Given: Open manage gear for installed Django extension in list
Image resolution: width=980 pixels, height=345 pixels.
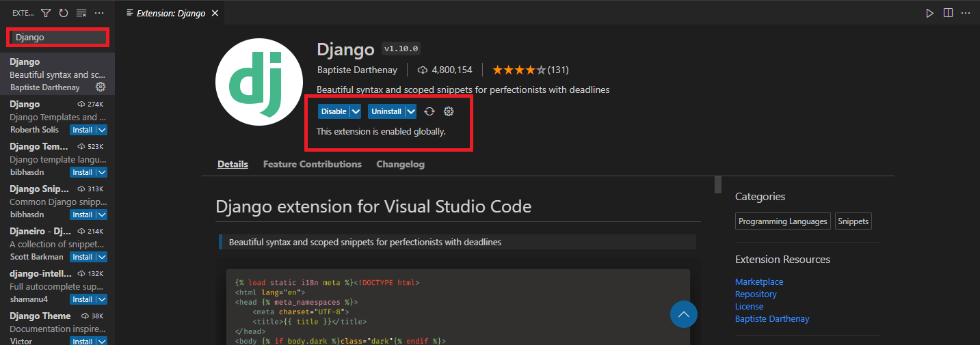Looking at the screenshot, I should click(101, 87).
